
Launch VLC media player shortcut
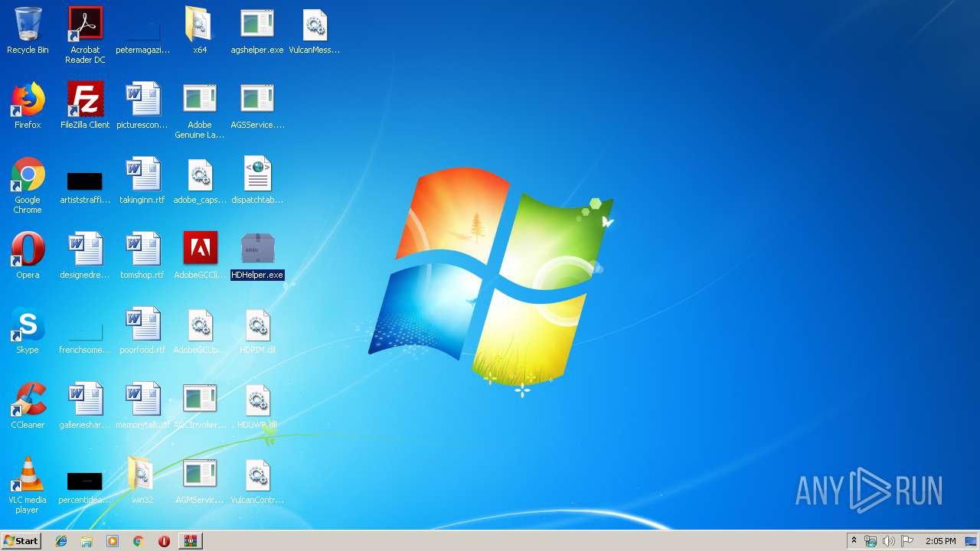tap(28, 487)
